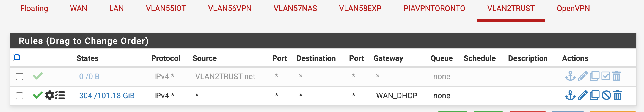Switch to the Floating tab
Screen dimensions: 644x112
pos(34,9)
